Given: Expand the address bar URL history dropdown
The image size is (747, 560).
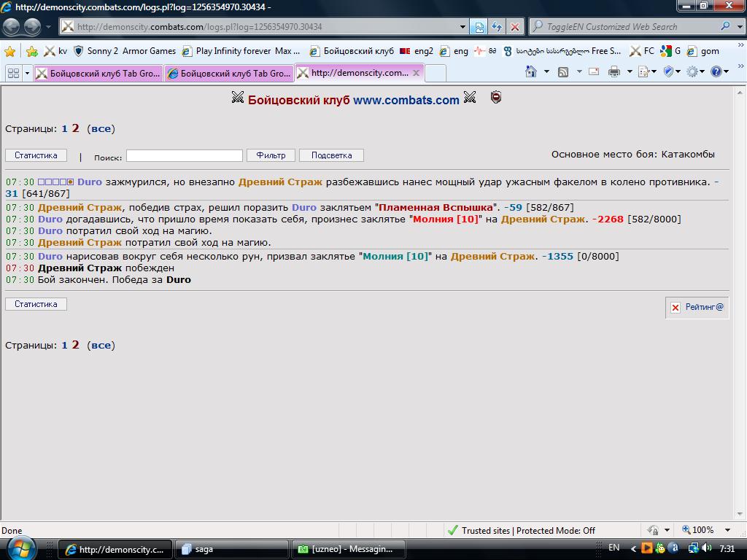Looking at the screenshot, I should tap(462, 27).
